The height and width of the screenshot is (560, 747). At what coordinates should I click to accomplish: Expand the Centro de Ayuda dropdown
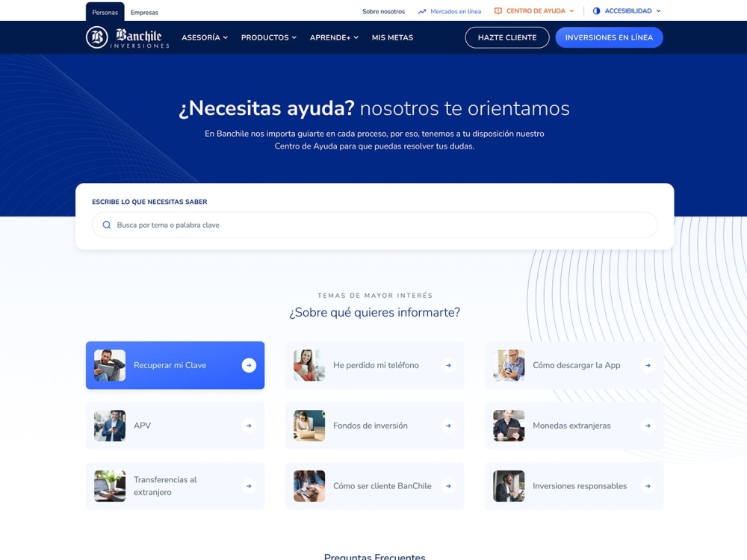(x=534, y=11)
